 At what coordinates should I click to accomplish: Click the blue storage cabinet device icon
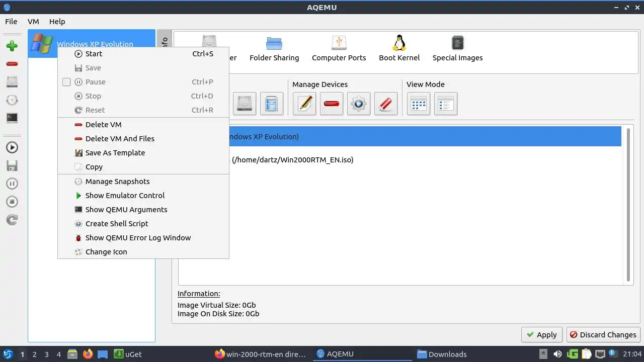272,104
